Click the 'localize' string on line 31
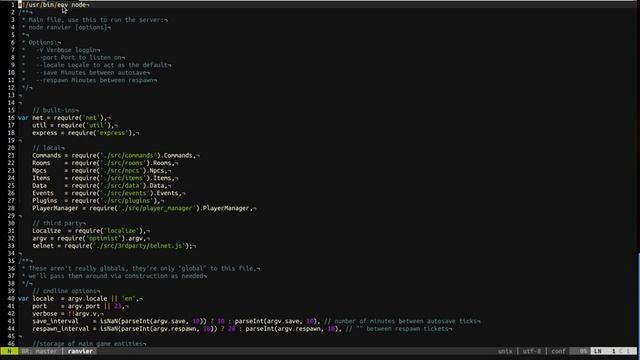The width and height of the screenshot is (640, 360). tap(121, 231)
